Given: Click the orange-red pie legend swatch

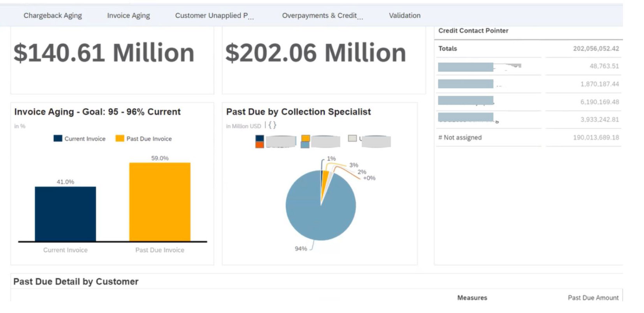Looking at the screenshot, I should (259, 145).
